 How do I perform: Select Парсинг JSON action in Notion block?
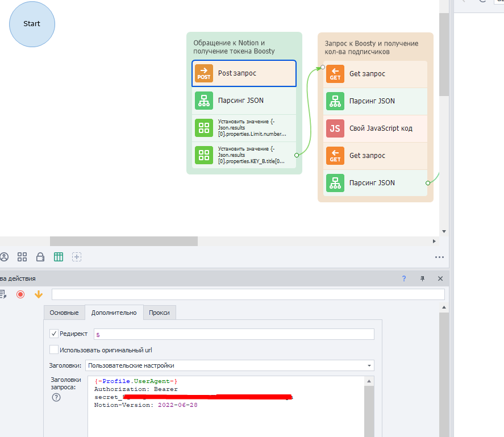(x=244, y=101)
